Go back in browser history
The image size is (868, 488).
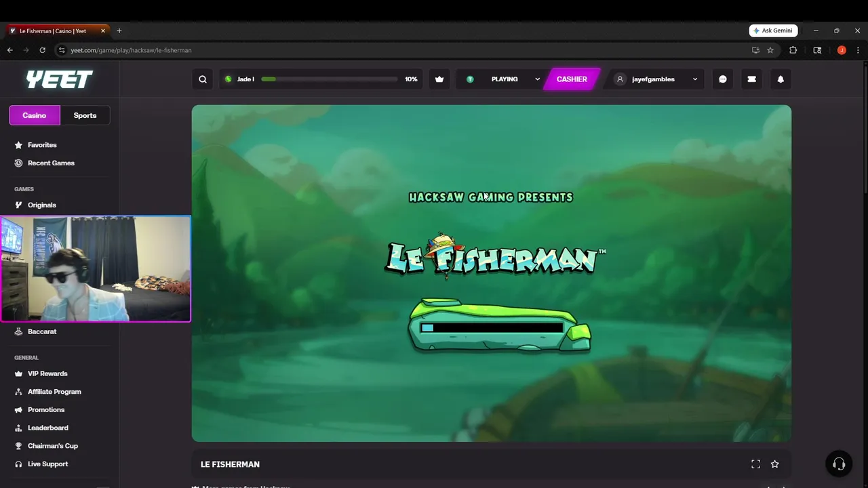click(x=9, y=50)
